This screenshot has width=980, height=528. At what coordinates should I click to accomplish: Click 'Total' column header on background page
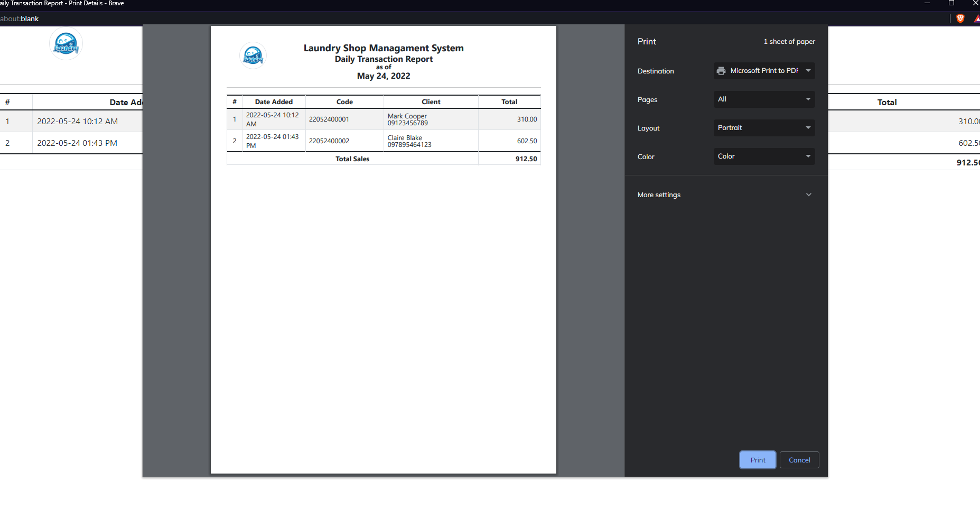coord(887,103)
